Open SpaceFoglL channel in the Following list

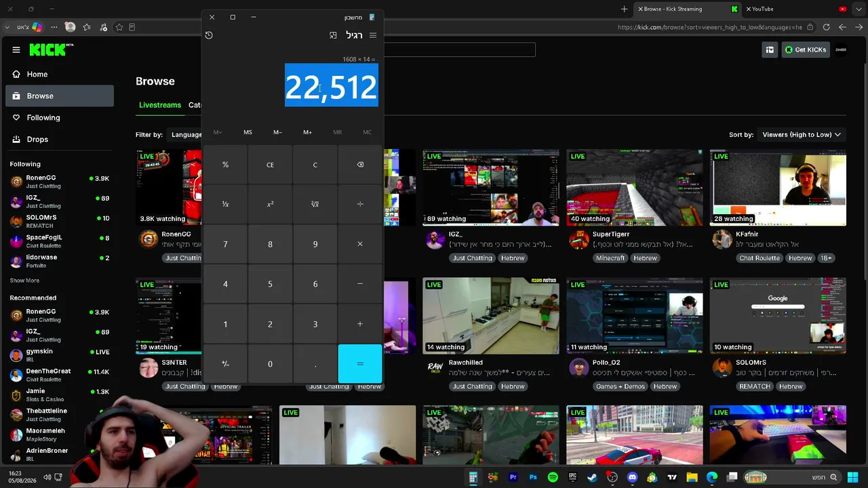coord(60,241)
